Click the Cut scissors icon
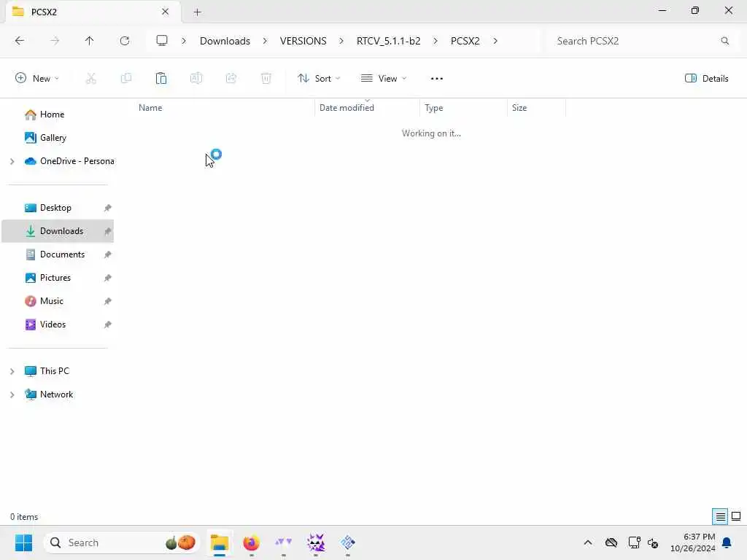Screen dimensions: 747x560 click(x=90, y=79)
